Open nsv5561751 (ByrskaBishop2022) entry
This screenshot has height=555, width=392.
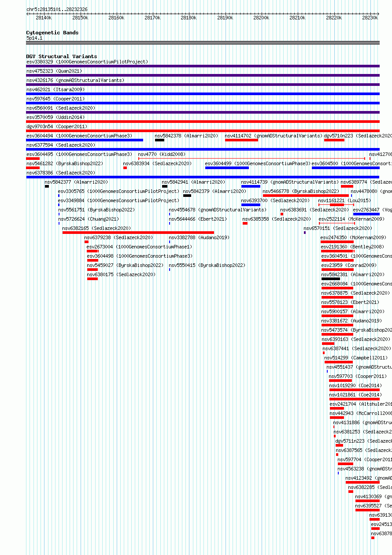pos(97,210)
